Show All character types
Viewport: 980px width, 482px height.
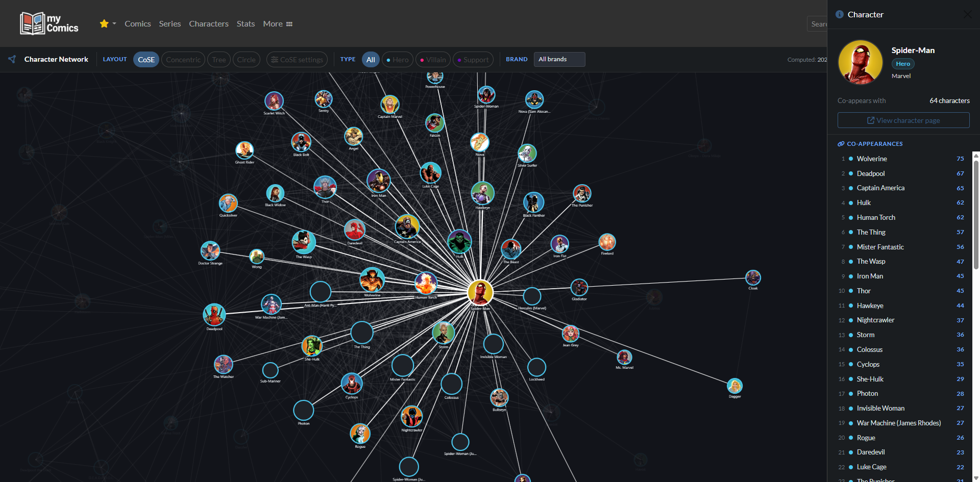[x=371, y=60]
